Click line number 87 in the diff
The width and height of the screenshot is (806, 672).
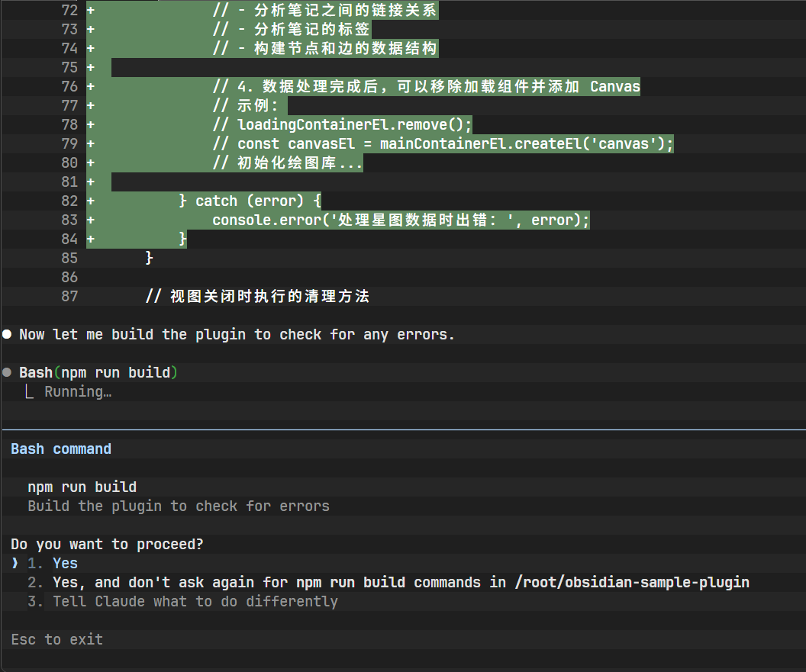[x=69, y=297]
